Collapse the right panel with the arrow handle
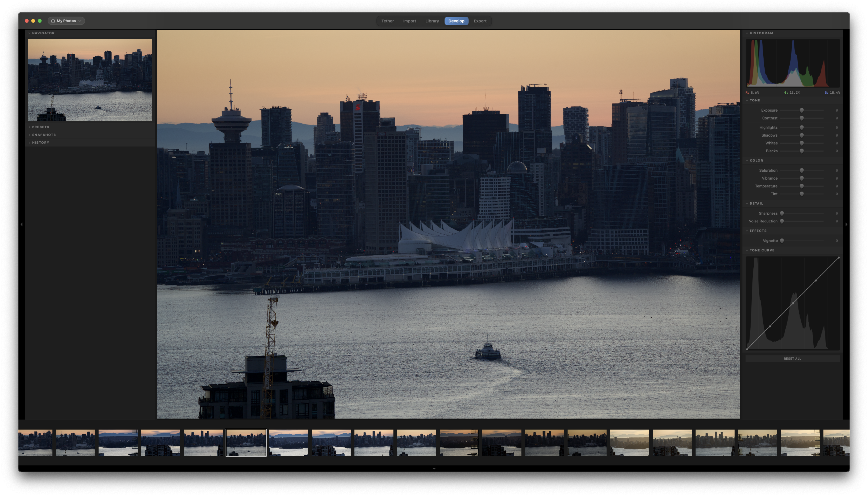 846,224
